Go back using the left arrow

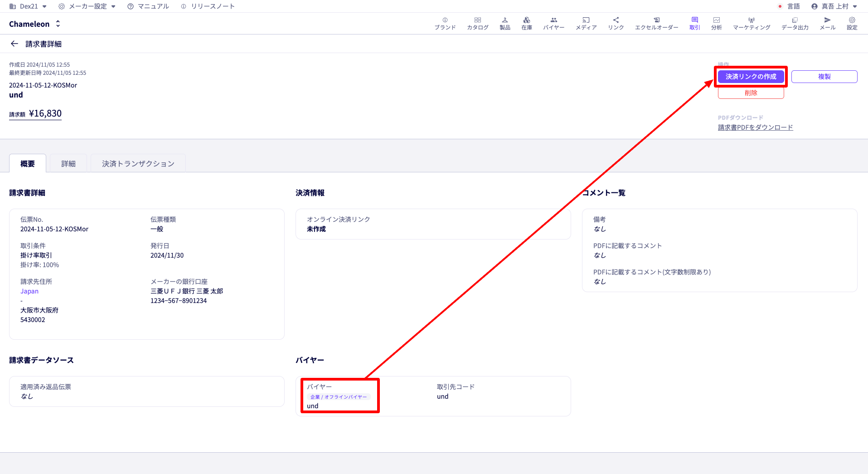coord(15,44)
